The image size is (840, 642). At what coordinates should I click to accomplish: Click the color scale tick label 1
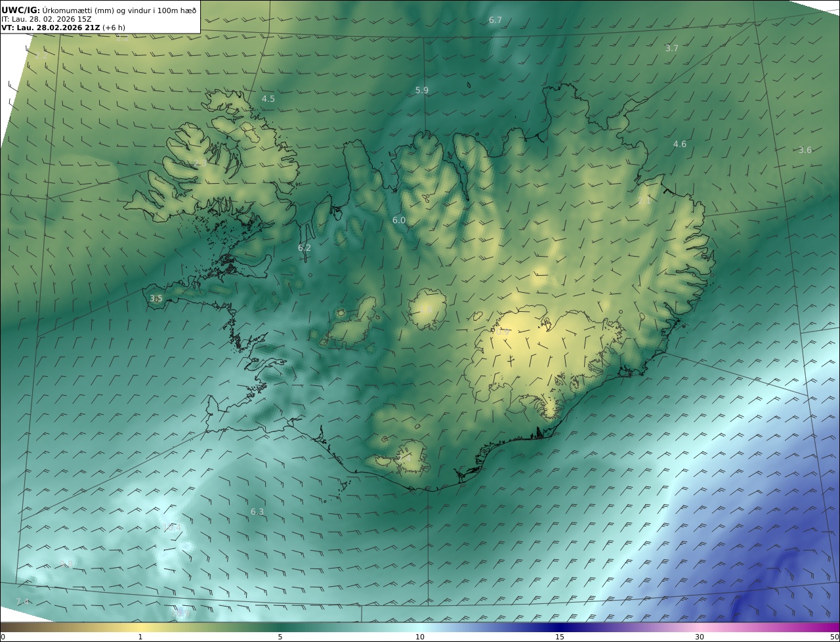click(140, 637)
